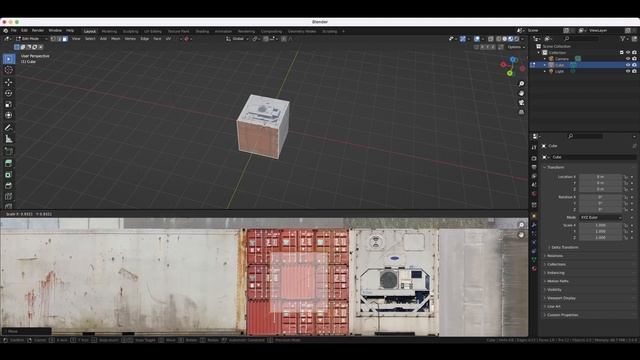Image resolution: width=640 pixels, height=360 pixels.
Task: Hide Light in viewport via eye icon
Action: pos(628,71)
